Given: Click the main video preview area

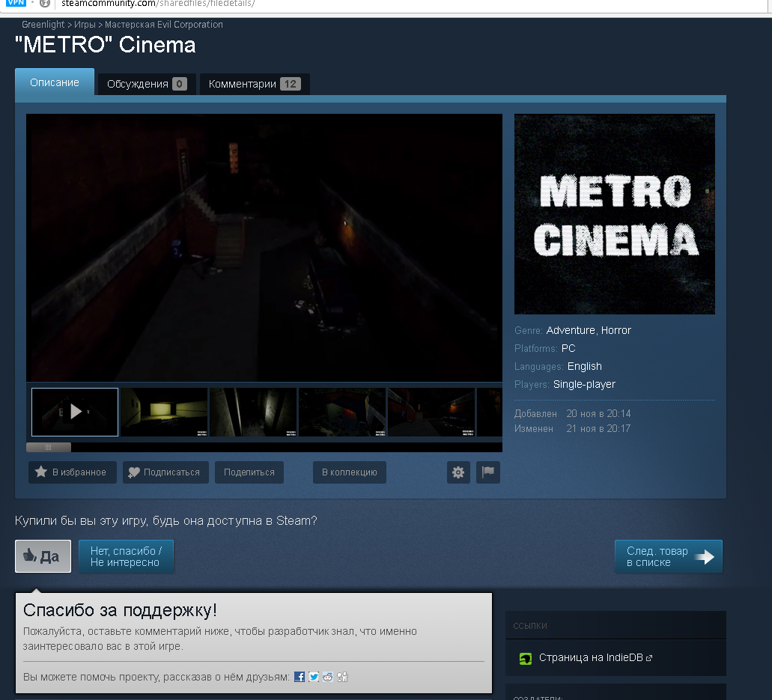Looking at the screenshot, I should coord(264,248).
